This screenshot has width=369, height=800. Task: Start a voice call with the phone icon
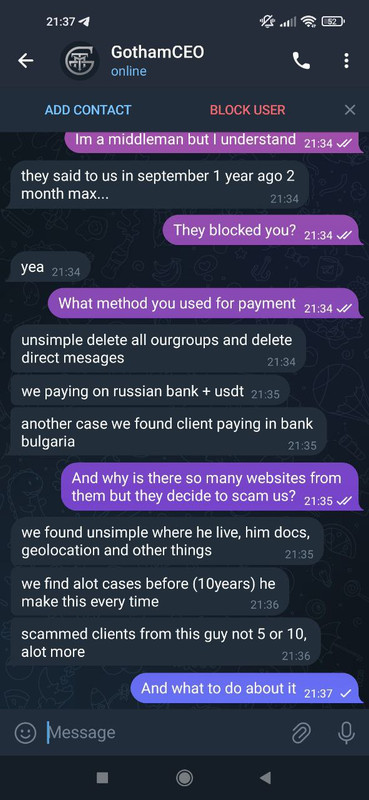click(x=301, y=61)
